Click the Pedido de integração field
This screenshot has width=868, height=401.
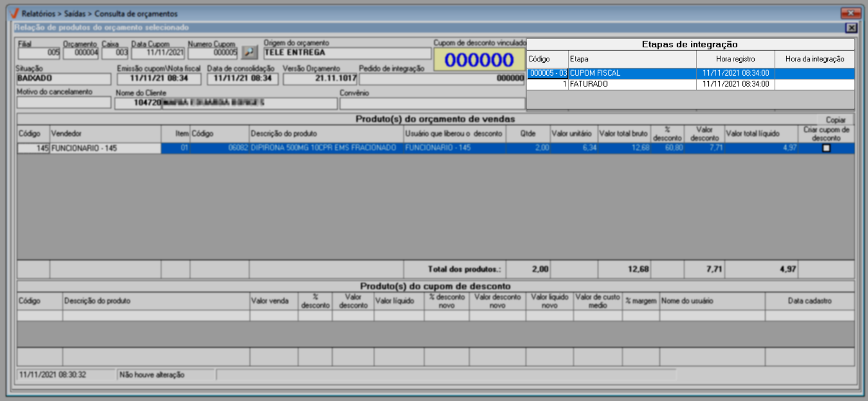tap(442, 79)
